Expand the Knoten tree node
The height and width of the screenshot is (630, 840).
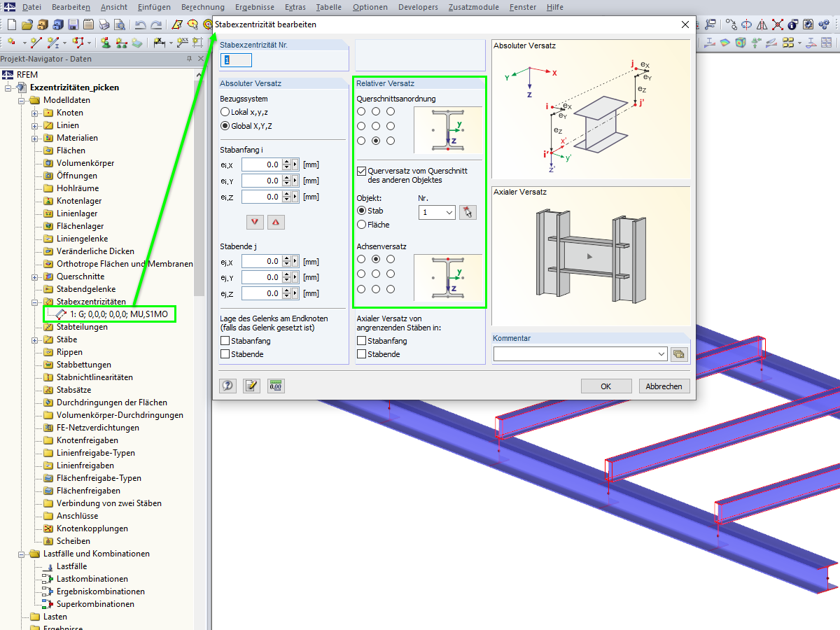pyautogui.click(x=34, y=113)
